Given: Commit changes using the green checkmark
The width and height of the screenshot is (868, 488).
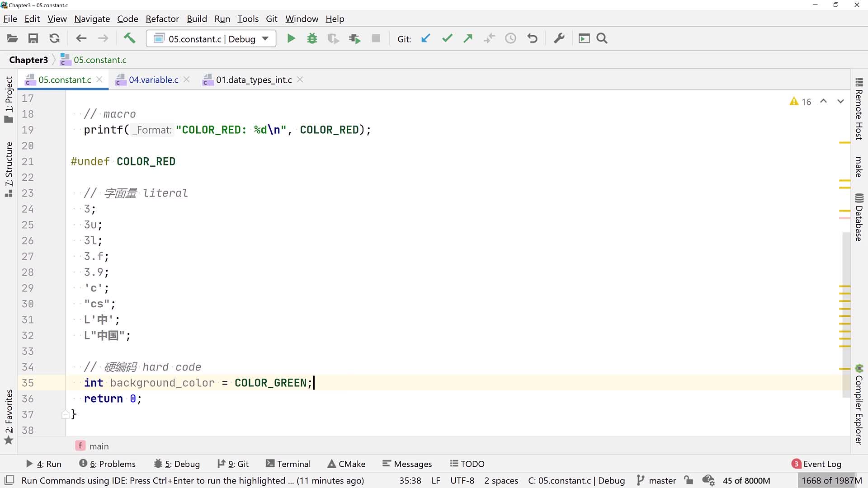Looking at the screenshot, I should point(447,38).
